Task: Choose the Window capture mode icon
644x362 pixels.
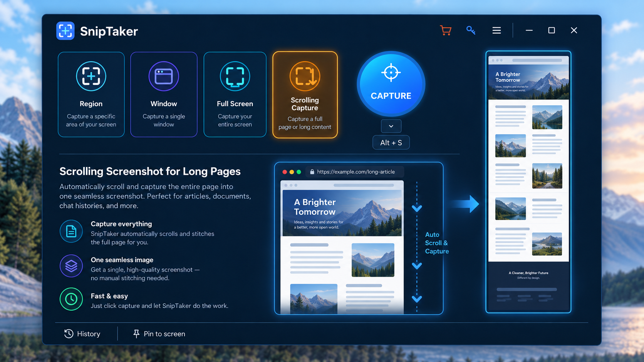Action: (x=164, y=76)
